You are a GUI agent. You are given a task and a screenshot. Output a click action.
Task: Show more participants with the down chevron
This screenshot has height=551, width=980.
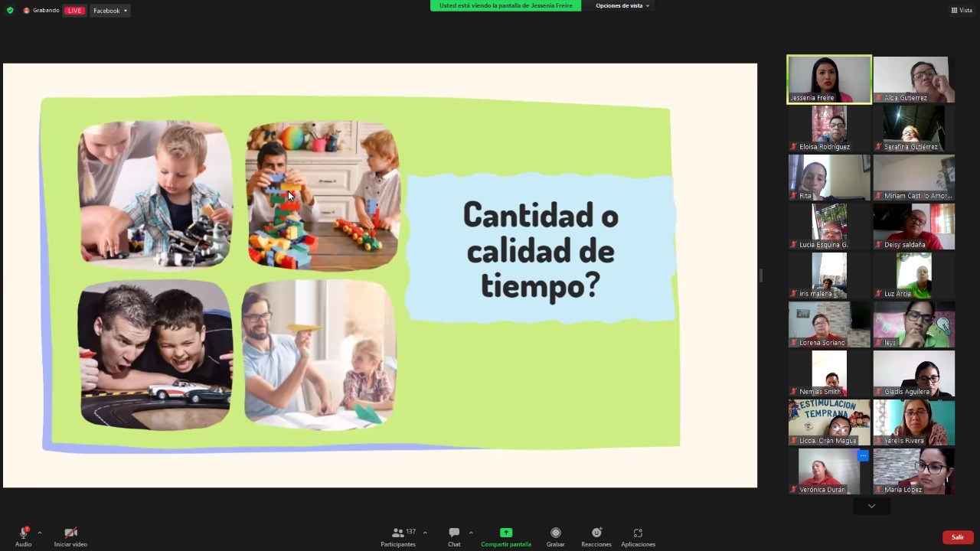point(871,506)
